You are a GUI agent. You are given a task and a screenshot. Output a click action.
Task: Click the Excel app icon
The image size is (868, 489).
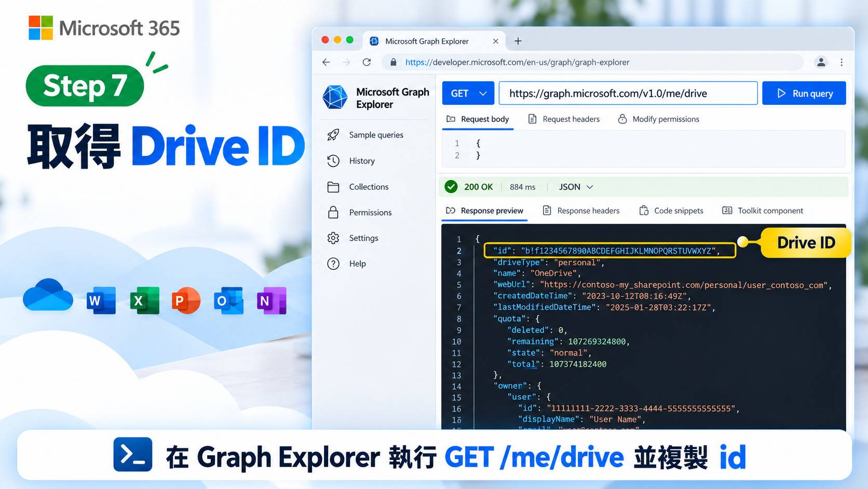[x=144, y=300]
